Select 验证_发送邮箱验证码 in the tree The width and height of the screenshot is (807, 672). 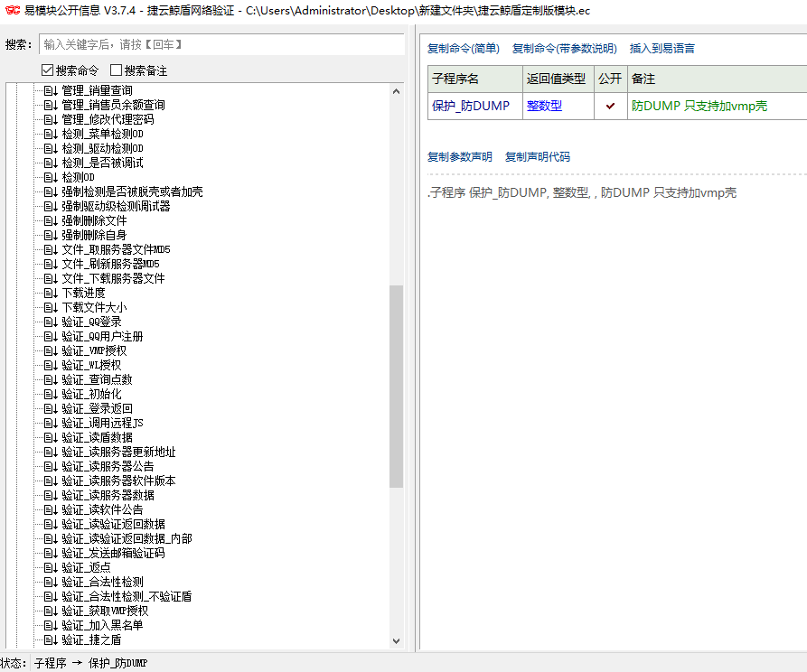pos(113,553)
